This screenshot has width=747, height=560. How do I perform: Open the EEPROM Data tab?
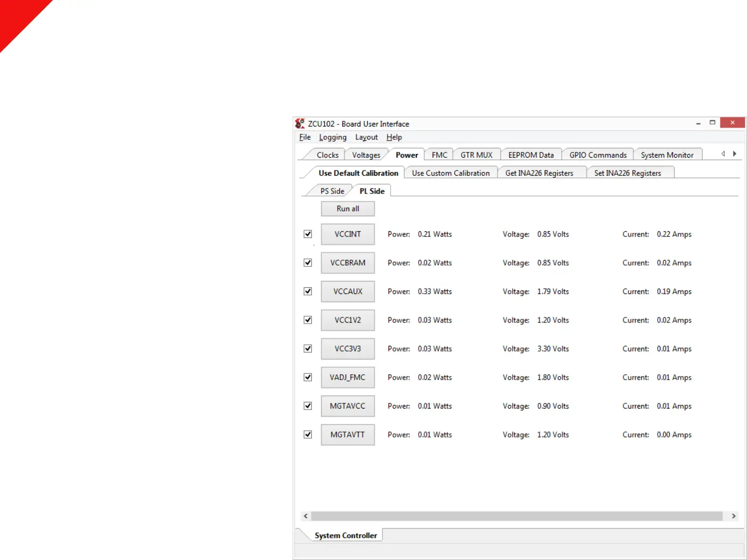pos(531,155)
